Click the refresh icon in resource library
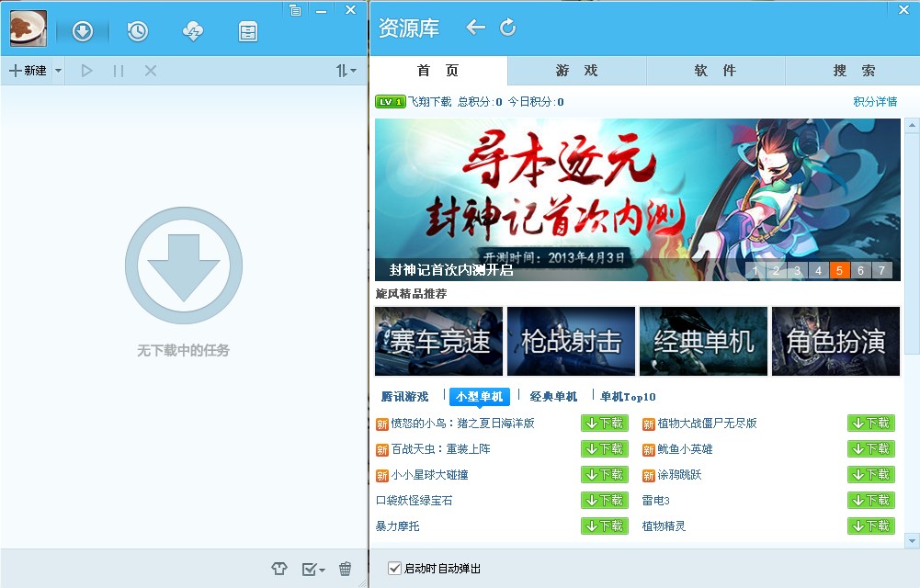920x588 pixels. (x=507, y=28)
